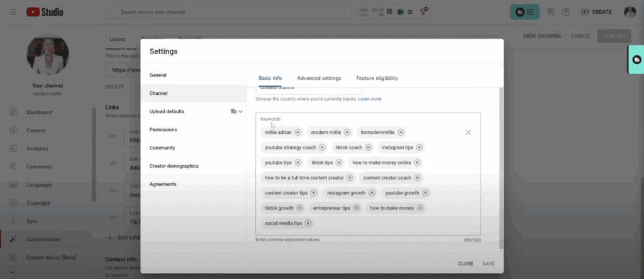This screenshot has width=644, height=279.
Task: Expand the Upload defaults chevron
Action: (240, 112)
